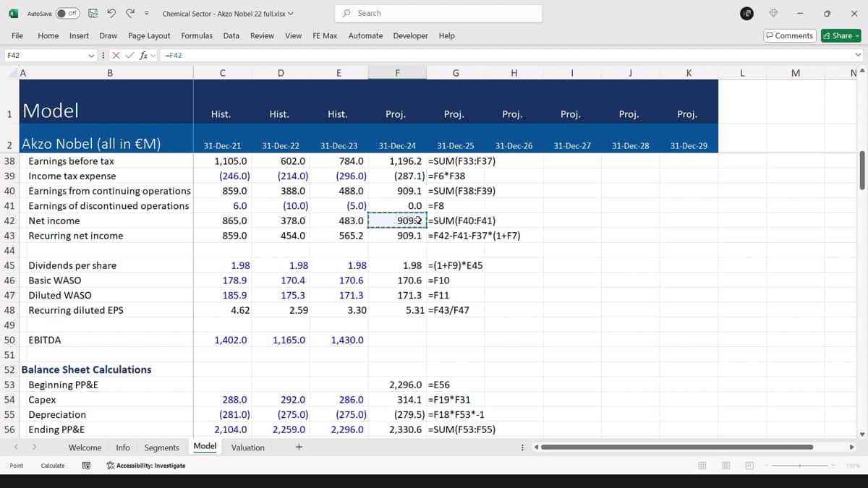
Task: Add a new sheet with plus icon
Action: pos(299,448)
